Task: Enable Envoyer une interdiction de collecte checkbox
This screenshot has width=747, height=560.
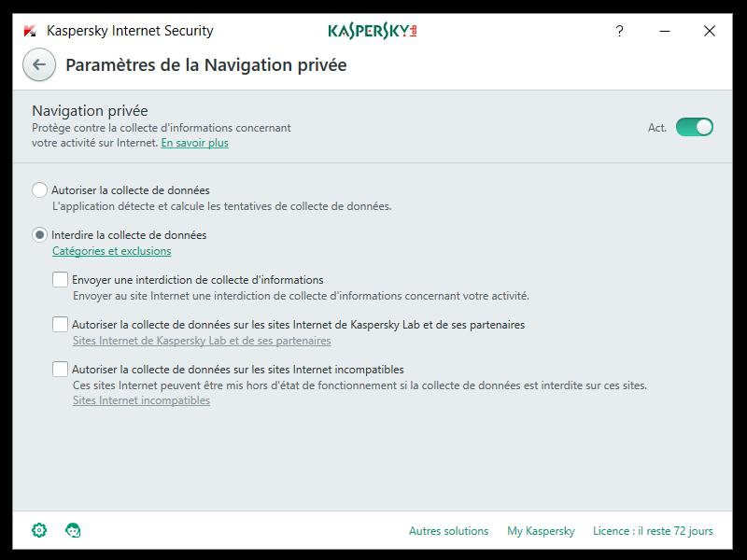Action: (x=60, y=279)
